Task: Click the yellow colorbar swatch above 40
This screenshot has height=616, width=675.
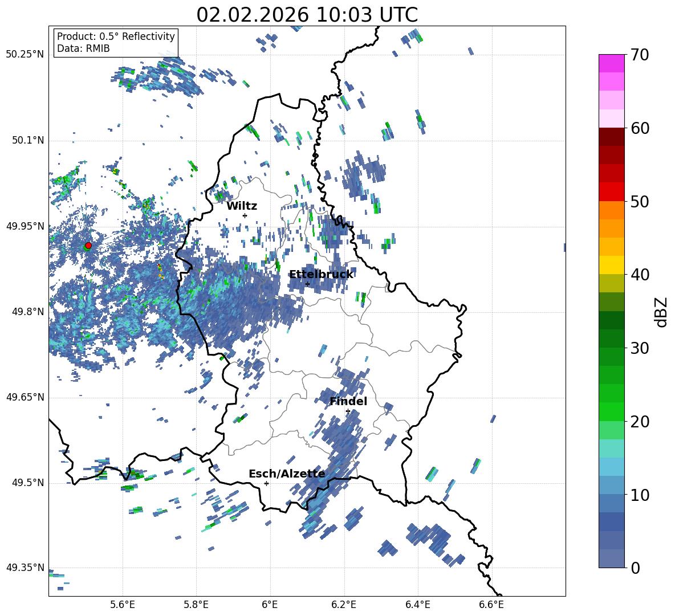Action: [x=611, y=265]
